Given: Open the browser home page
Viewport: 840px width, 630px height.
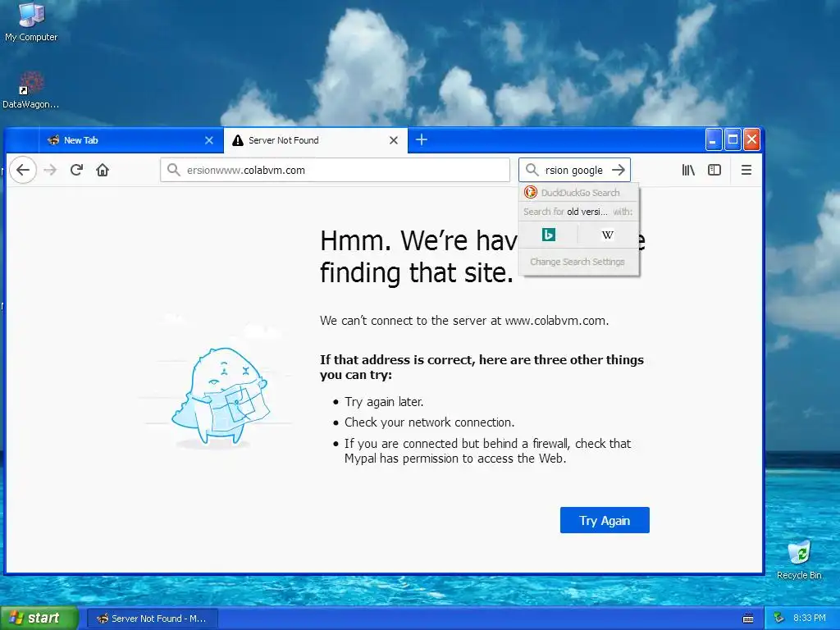Looking at the screenshot, I should (x=103, y=171).
